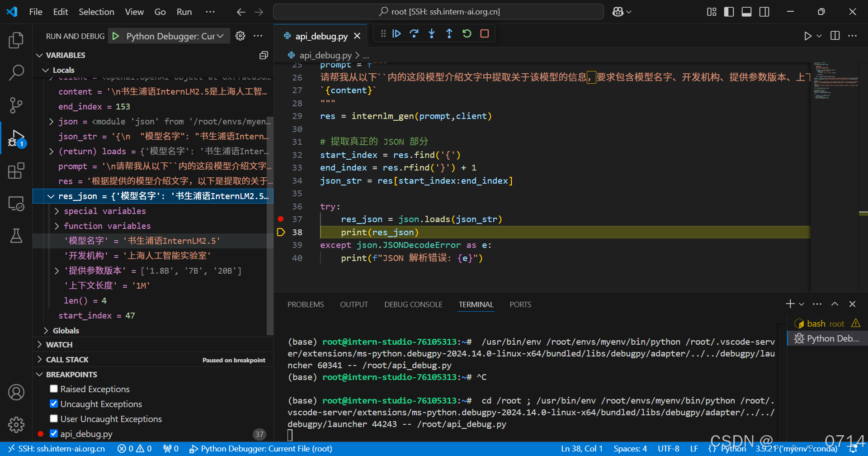The height and width of the screenshot is (456, 868).
Task: Click Step Into in the debug toolbar
Action: [432, 33]
